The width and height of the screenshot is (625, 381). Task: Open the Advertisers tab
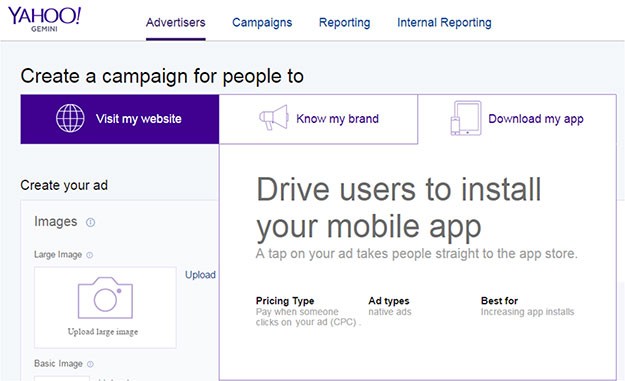[175, 23]
